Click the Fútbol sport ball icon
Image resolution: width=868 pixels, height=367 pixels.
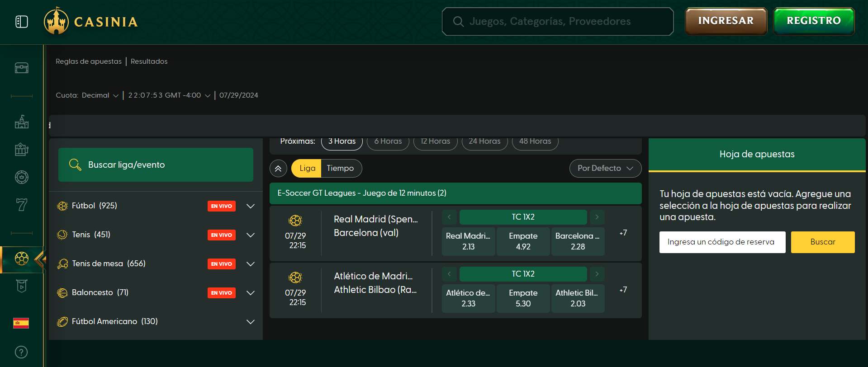(62, 206)
